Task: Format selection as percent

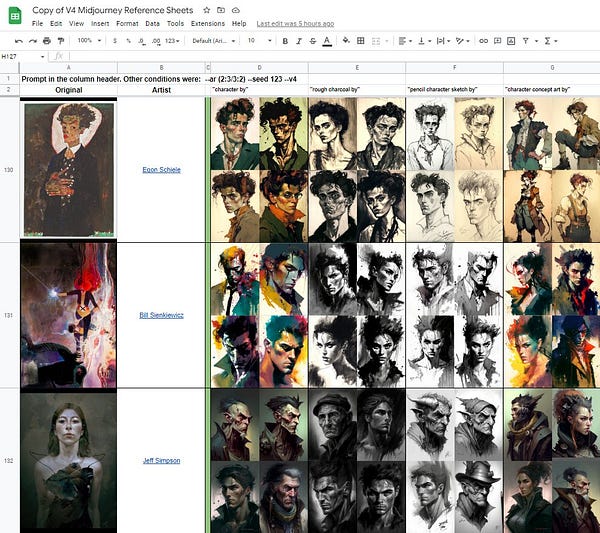Action: (129, 41)
